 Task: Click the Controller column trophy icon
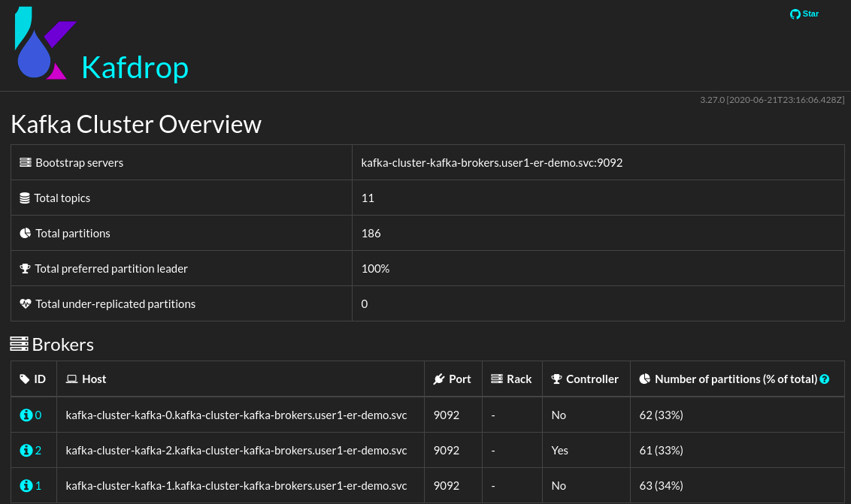click(556, 379)
